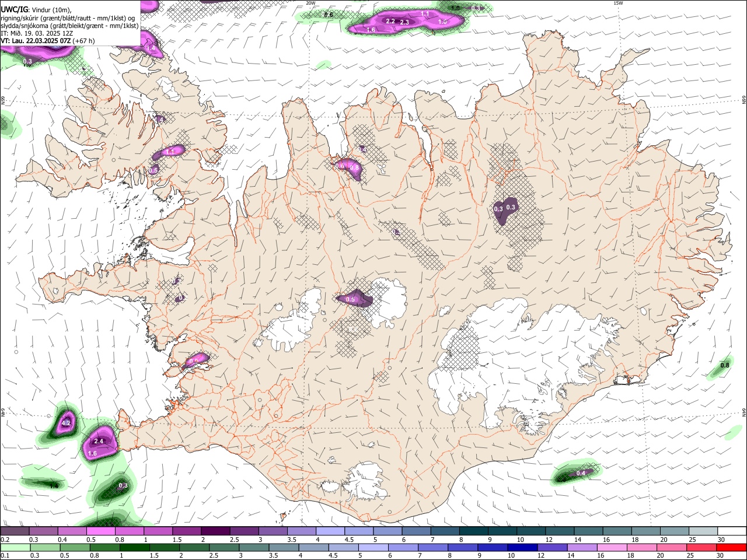Click the 20W longitude label
Image resolution: width=747 pixels, height=560 pixels.
pyautogui.click(x=311, y=3)
